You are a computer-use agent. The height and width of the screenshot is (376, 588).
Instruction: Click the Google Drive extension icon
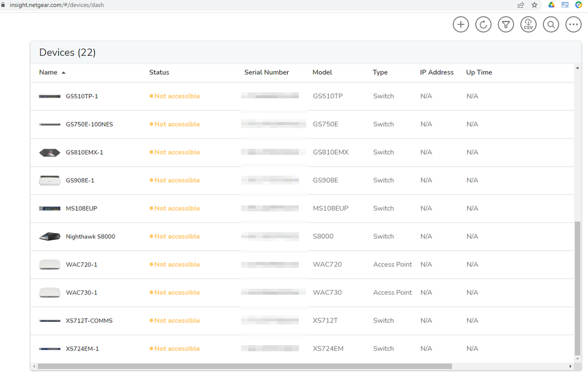(552, 5)
